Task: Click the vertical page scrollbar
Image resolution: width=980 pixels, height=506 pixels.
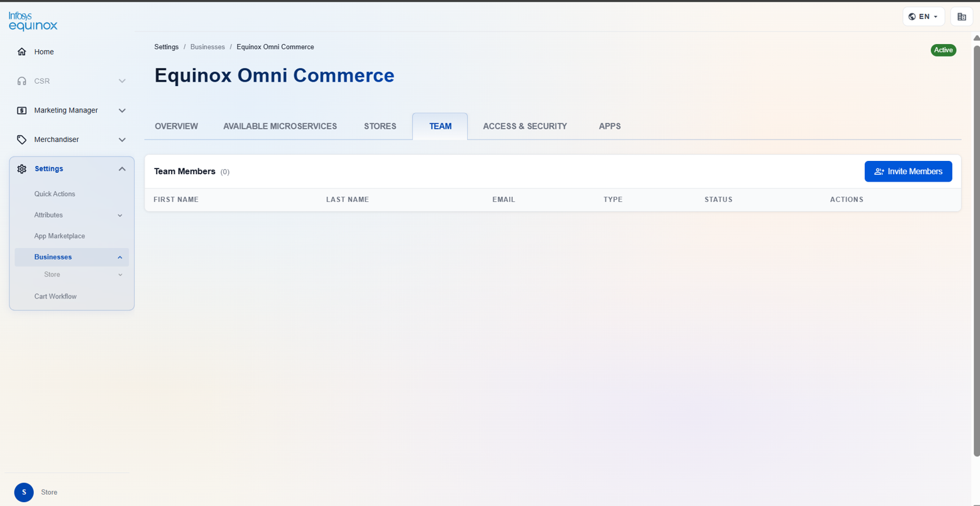Action: coord(976,250)
